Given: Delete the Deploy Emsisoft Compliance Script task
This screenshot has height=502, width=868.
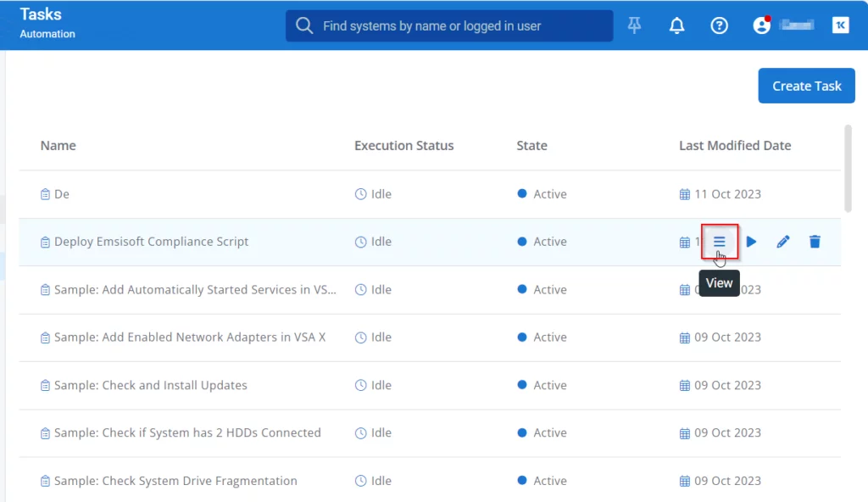Looking at the screenshot, I should tap(815, 242).
